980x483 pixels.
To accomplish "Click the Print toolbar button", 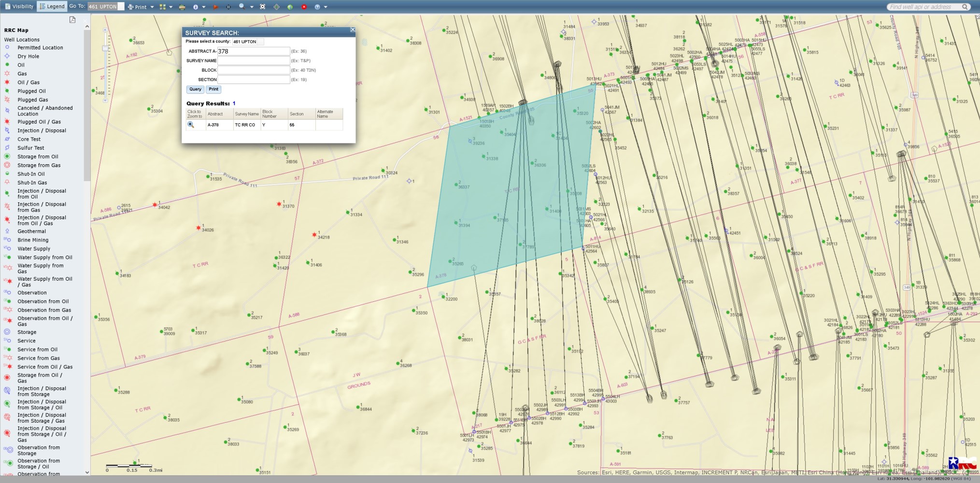I will click(138, 7).
